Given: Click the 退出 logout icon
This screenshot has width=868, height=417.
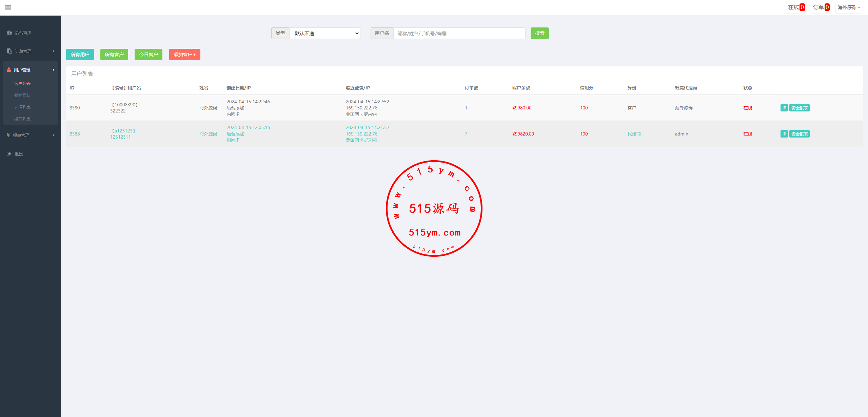Looking at the screenshot, I should coord(9,154).
